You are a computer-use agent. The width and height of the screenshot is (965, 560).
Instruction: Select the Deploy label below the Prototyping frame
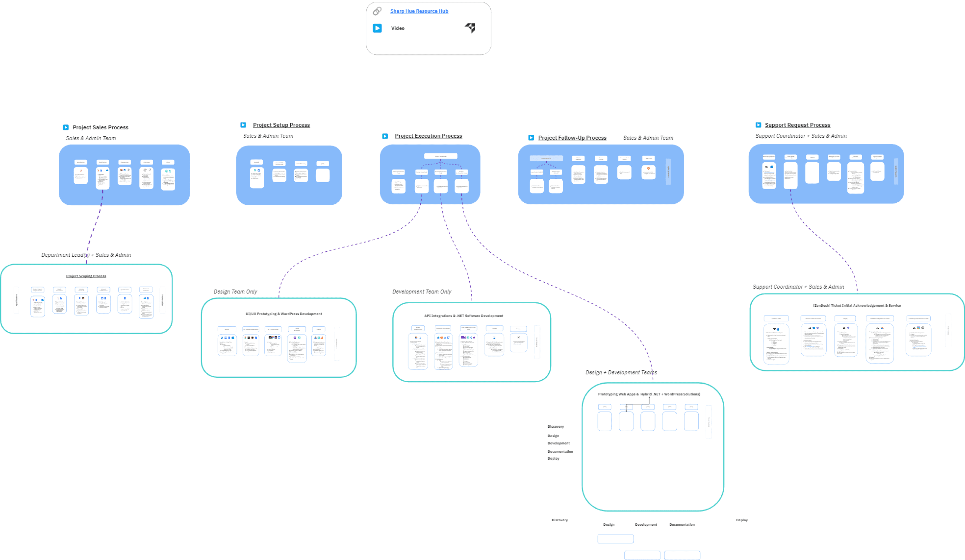tap(742, 520)
